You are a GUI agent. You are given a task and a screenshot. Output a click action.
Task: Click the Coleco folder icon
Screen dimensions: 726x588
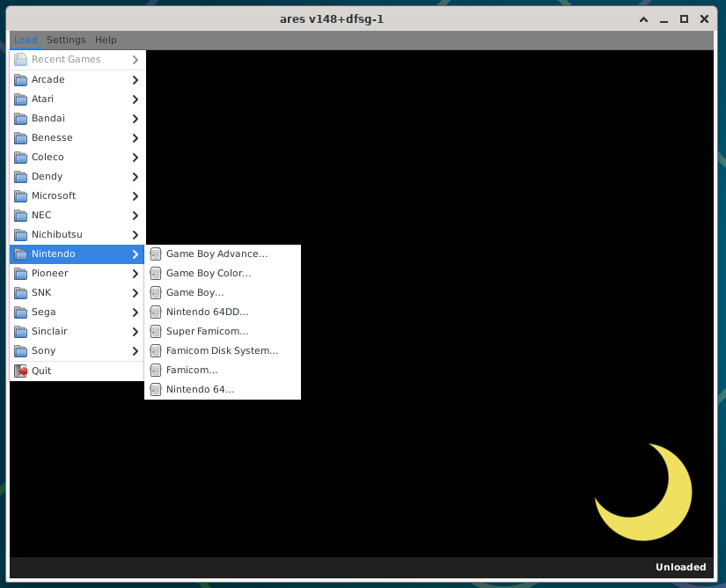pos(20,158)
